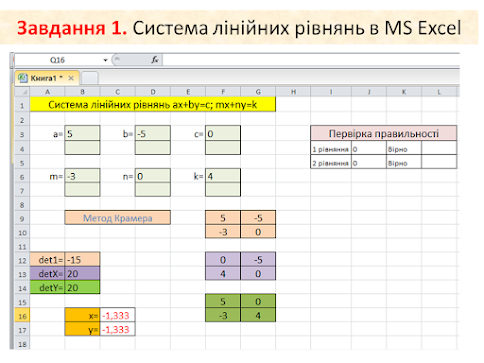Click the detY value 20 cell
Screen dimensions: 484x363
coord(82,287)
